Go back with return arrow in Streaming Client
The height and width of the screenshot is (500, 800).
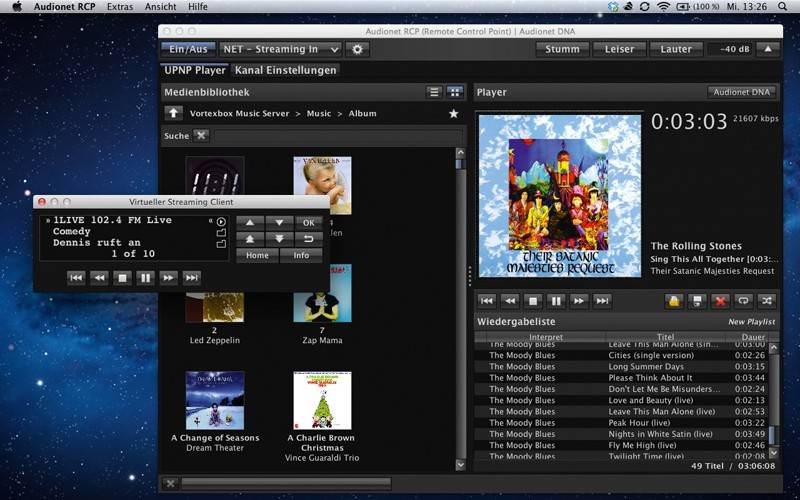pyautogui.click(x=309, y=239)
